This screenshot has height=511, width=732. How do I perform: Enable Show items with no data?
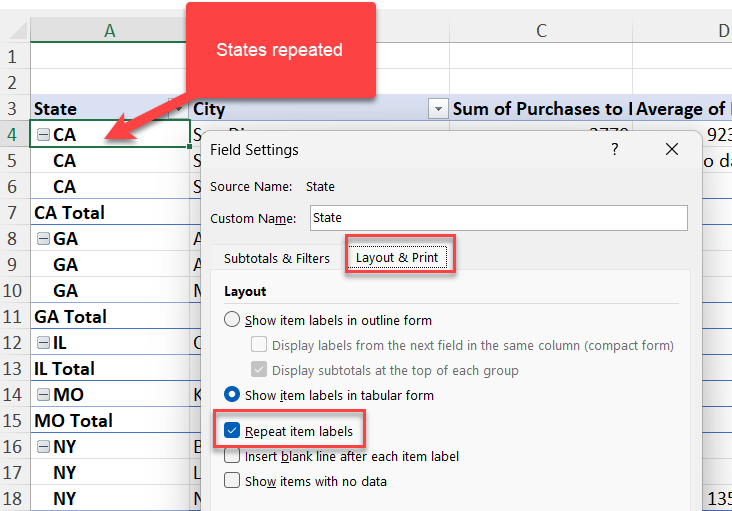click(x=232, y=481)
